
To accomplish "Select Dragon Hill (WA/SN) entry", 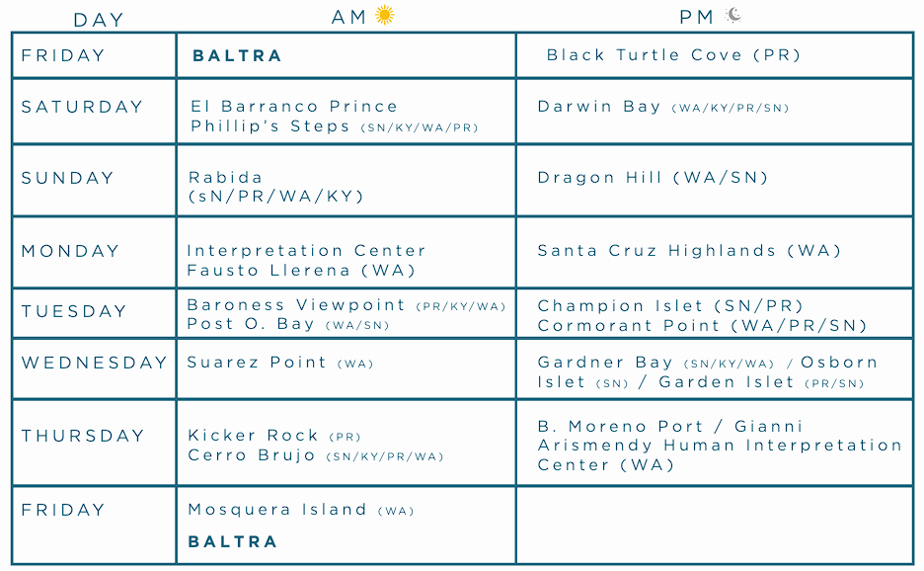I will tap(653, 178).
